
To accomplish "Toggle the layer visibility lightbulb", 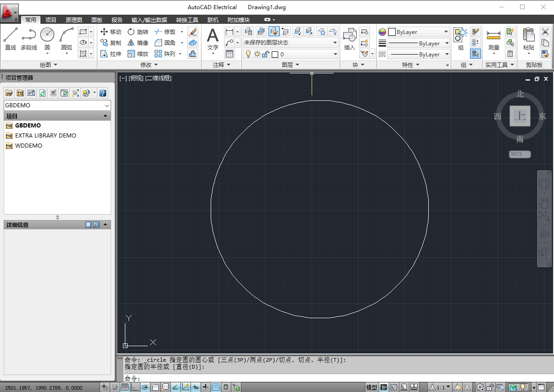I will [x=248, y=54].
